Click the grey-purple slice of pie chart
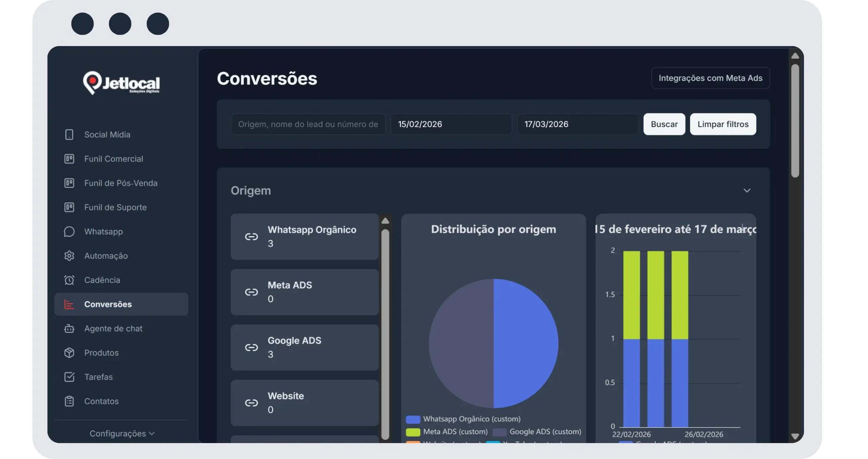 pos(461,343)
